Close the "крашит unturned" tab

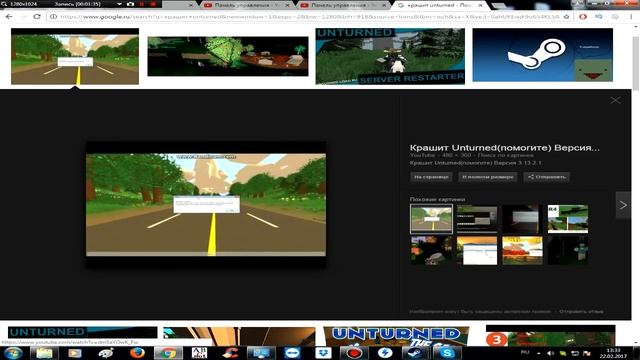(480, 5)
